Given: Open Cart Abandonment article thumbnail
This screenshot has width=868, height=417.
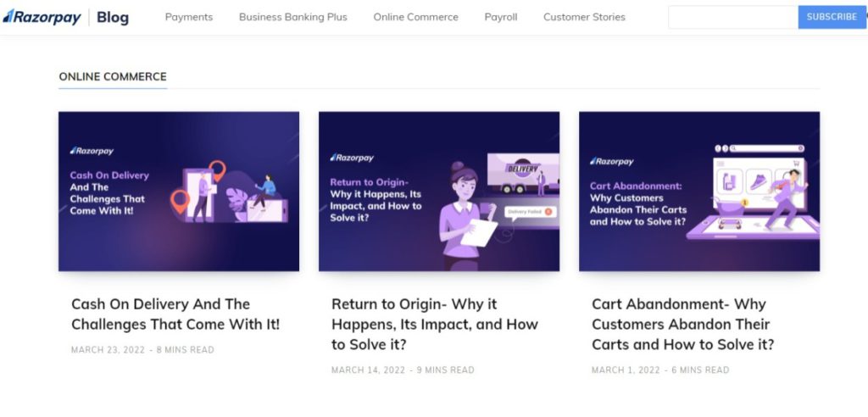Looking at the screenshot, I should pos(699,192).
